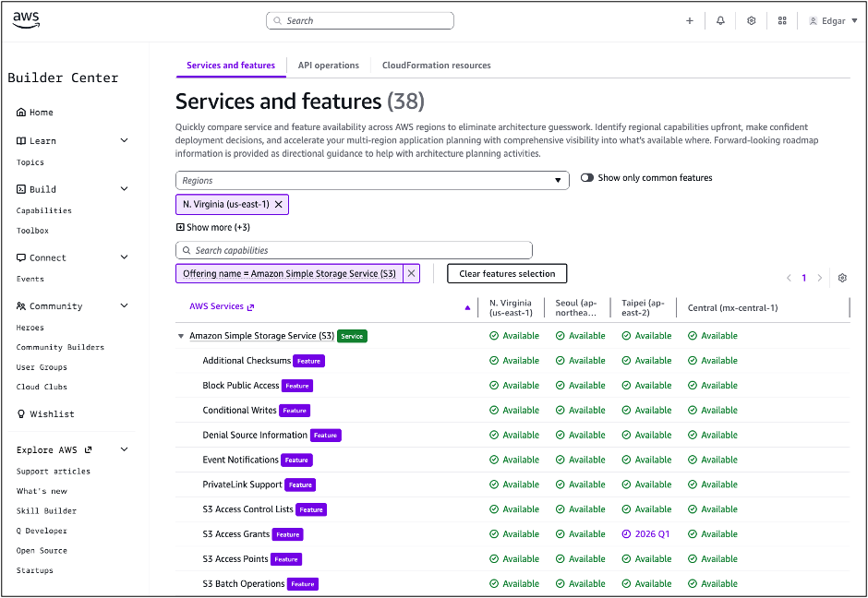Toggle Show only common features switch
This screenshot has height=598, width=868.
point(587,178)
